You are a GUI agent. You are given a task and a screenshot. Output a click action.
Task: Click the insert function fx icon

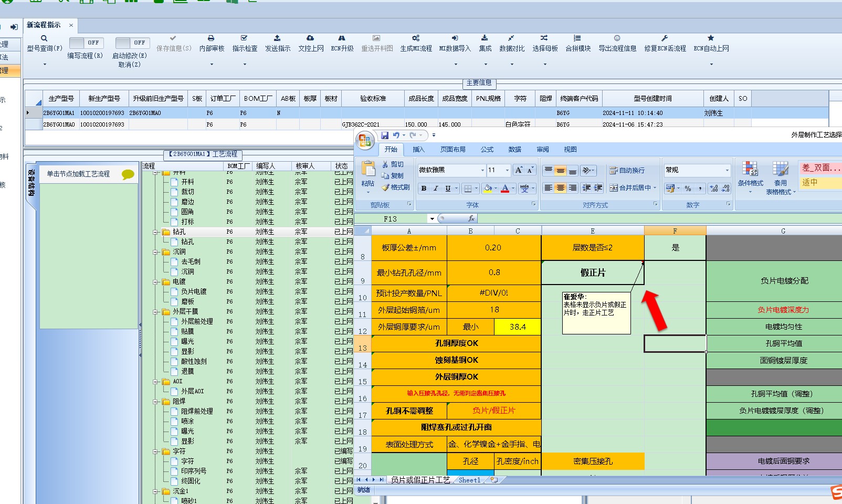coord(471,218)
